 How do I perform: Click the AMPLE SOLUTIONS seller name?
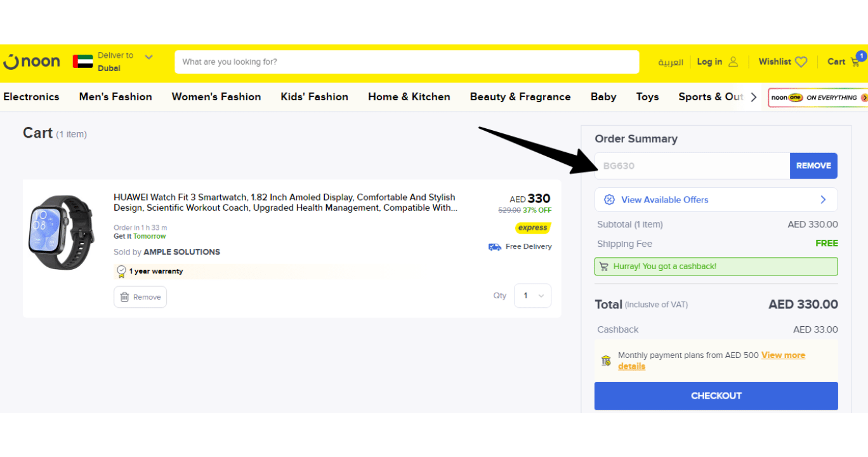[x=182, y=252]
